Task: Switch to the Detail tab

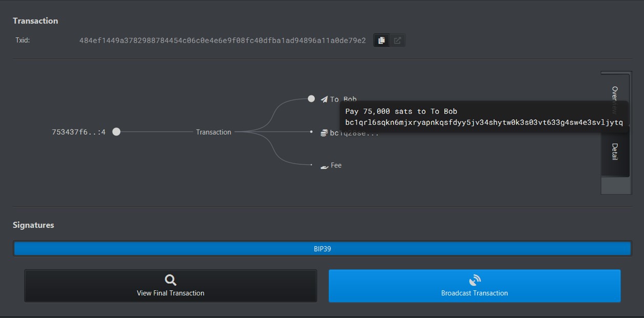Action: [x=615, y=152]
